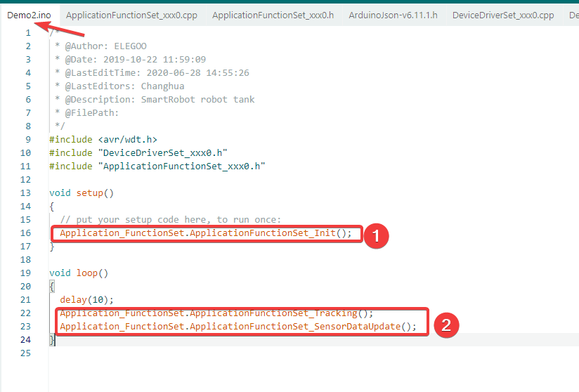
Task: Click the void setup() declaration
Action: click(82, 192)
